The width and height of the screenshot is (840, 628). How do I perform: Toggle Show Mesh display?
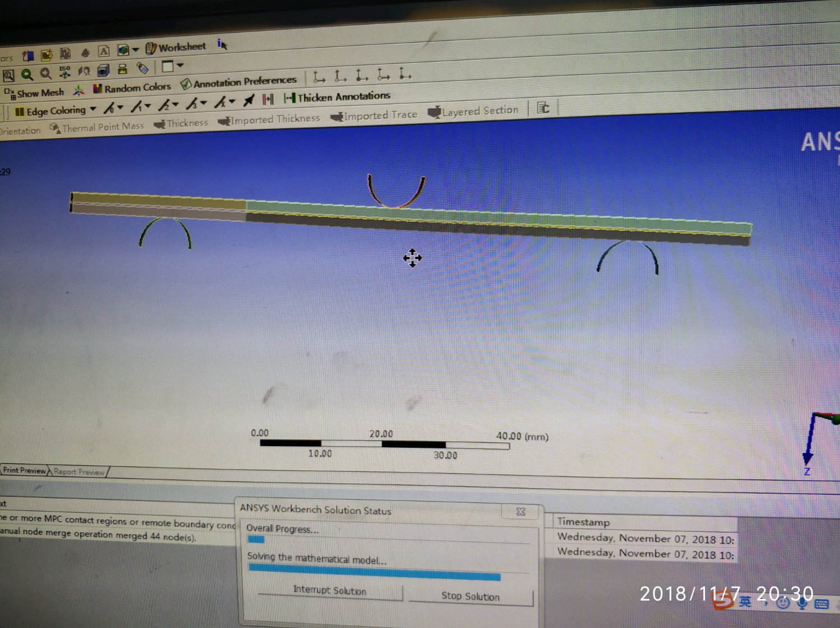pyautogui.click(x=35, y=93)
